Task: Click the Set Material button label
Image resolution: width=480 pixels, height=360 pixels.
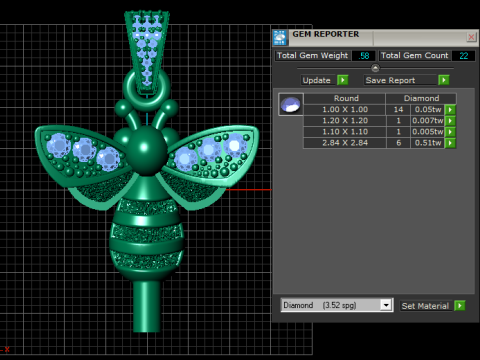Action: click(x=426, y=306)
